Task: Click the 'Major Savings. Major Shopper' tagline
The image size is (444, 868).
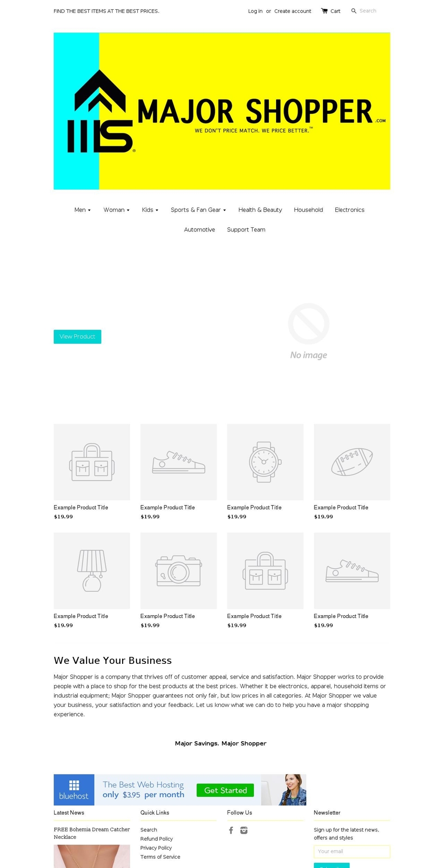Action: pos(221,743)
